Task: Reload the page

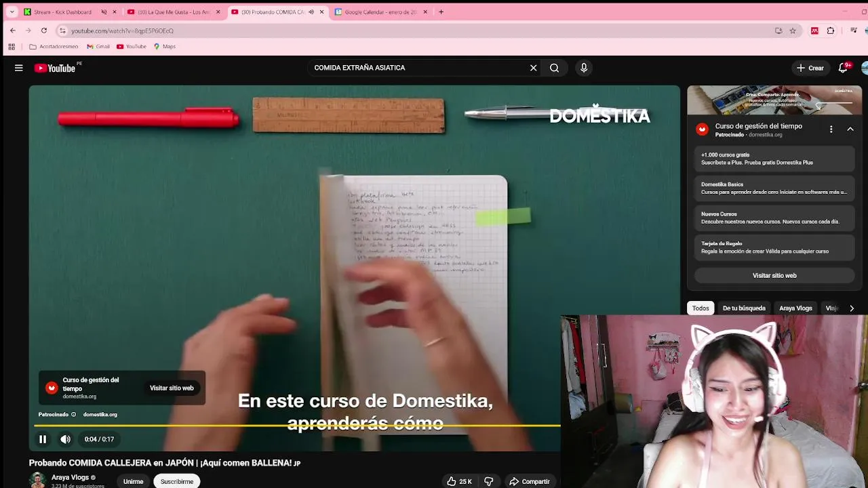Action: (x=43, y=30)
